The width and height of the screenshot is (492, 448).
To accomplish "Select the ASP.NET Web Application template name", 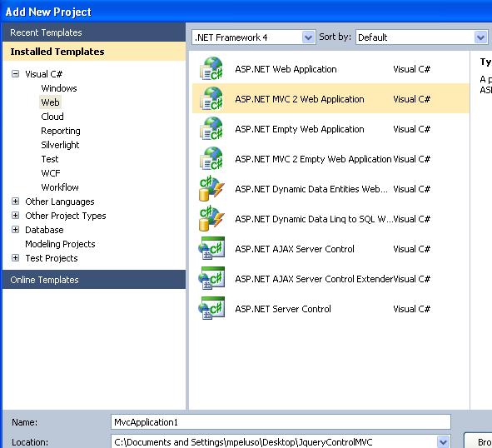I will (286, 69).
